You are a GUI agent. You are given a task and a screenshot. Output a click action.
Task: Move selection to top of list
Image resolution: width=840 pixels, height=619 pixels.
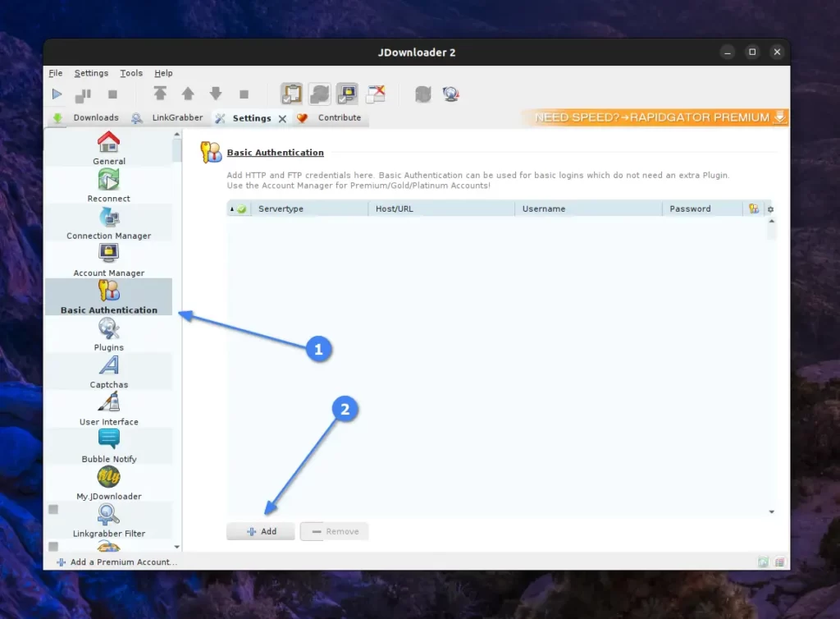pos(160,94)
